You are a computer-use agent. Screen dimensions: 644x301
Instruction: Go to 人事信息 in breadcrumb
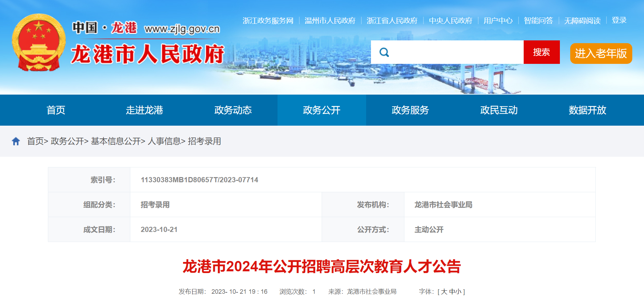pos(164,141)
